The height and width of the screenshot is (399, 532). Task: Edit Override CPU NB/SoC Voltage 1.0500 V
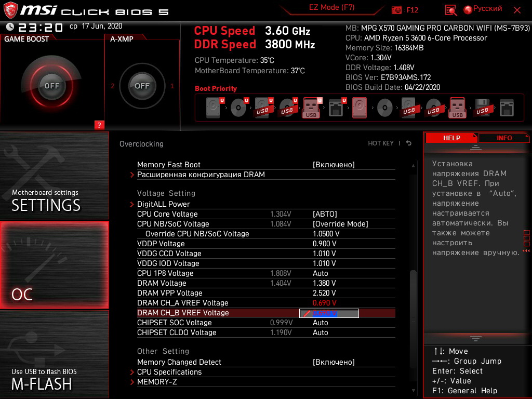point(326,234)
